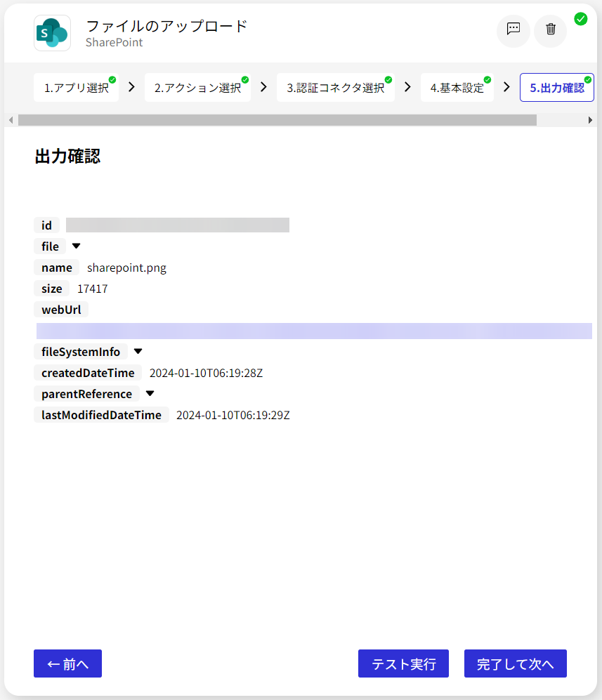Click the left arrow of the step scrollbar
Image resolution: width=602 pixels, height=700 pixels.
pyautogui.click(x=11, y=120)
